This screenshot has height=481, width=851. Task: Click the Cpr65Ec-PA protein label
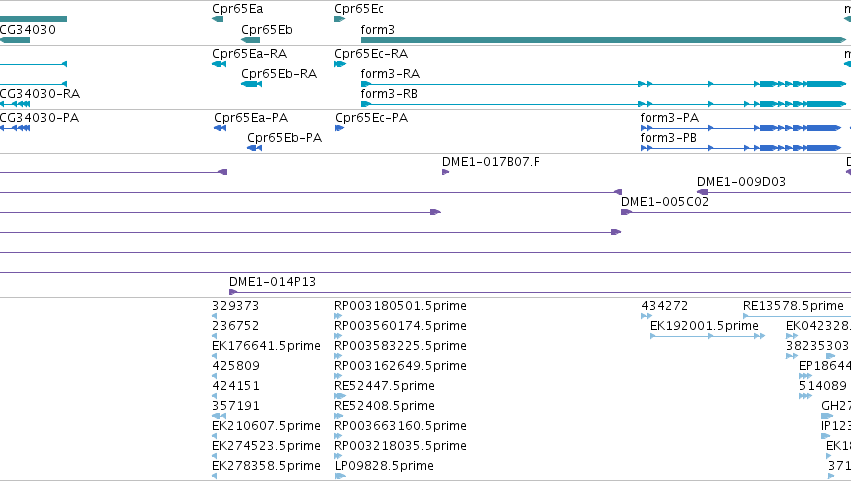click(371, 118)
